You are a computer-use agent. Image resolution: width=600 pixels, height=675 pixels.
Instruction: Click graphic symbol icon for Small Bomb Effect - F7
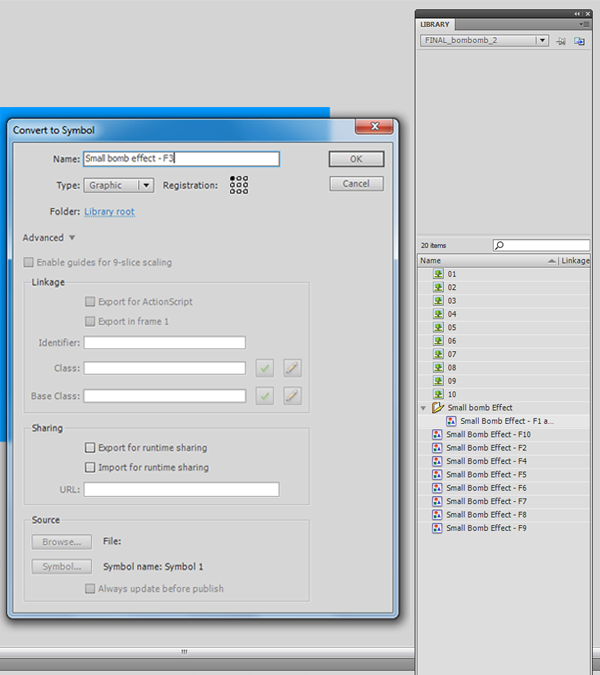pos(437,501)
